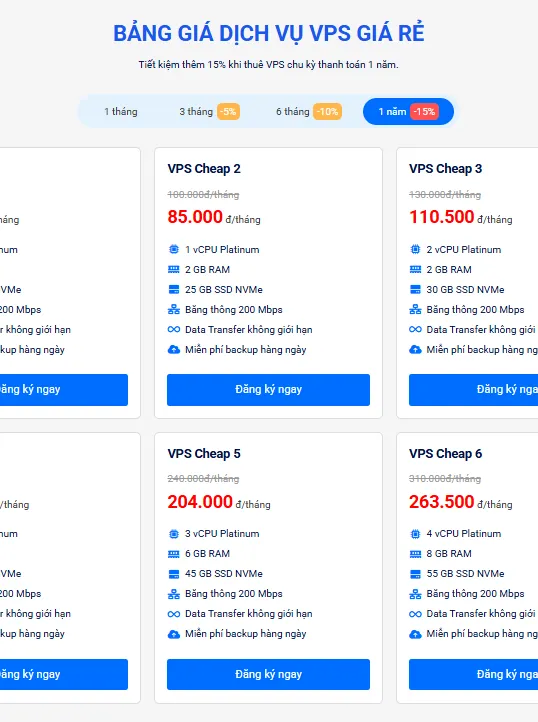Select the 3 tháng billing tab
This screenshot has height=722, width=538.
(x=209, y=111)
